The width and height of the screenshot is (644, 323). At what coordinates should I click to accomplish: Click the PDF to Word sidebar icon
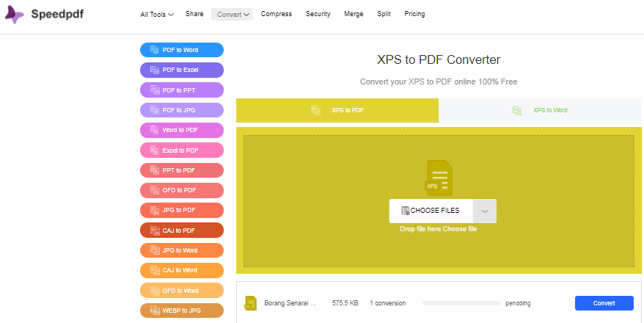tap(154, 50)
